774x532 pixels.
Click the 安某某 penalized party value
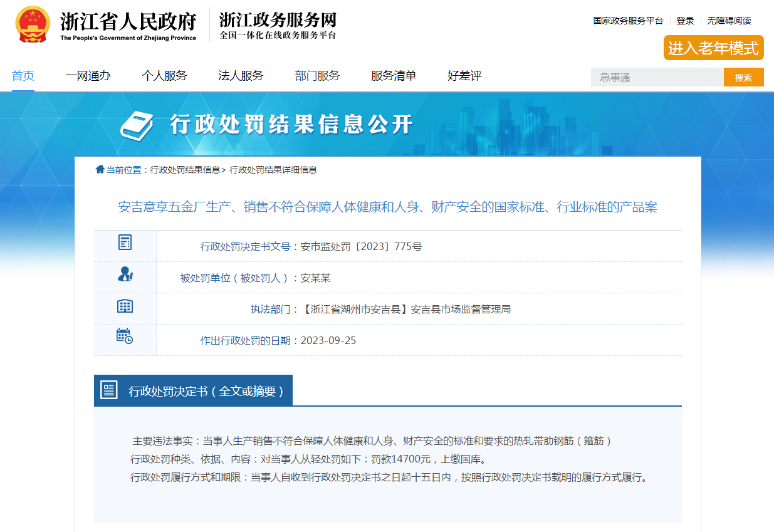click(x=316, y=278)
